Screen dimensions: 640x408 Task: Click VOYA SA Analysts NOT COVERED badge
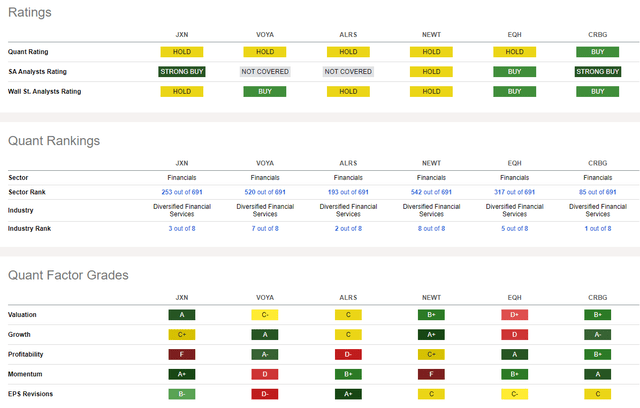[x=265, y=72]
